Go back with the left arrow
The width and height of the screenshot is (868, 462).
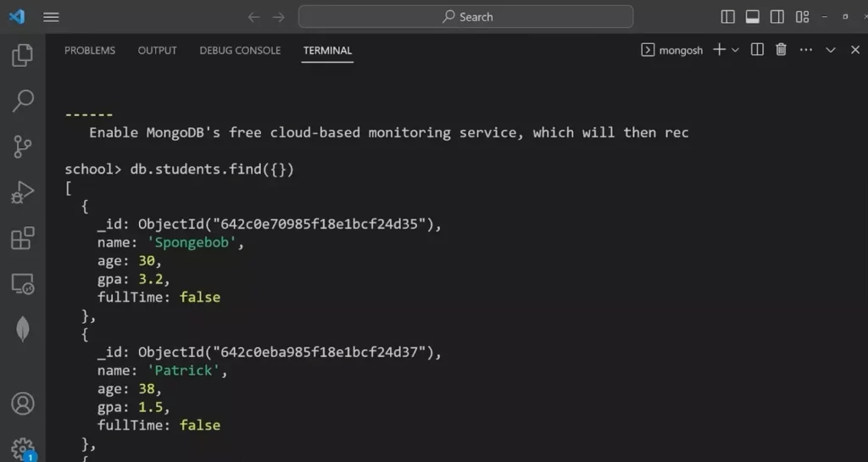(x=253, y=17)
